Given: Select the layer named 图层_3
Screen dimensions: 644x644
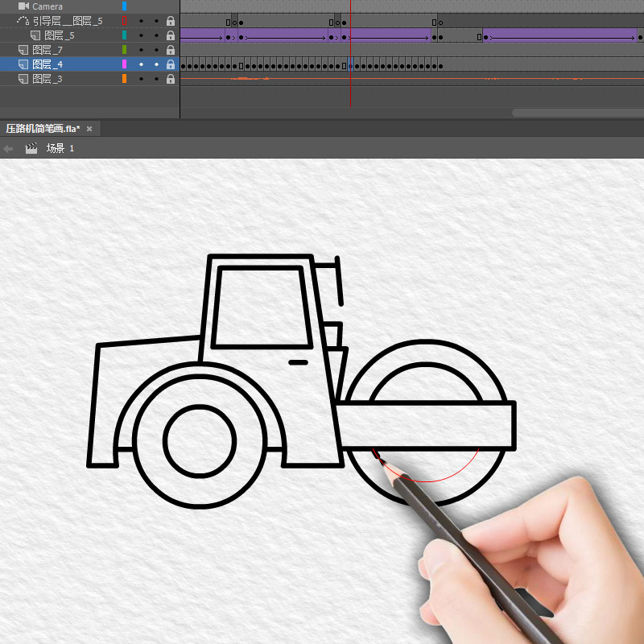Looking at the screenshot, I should click(x=47, y=79).
